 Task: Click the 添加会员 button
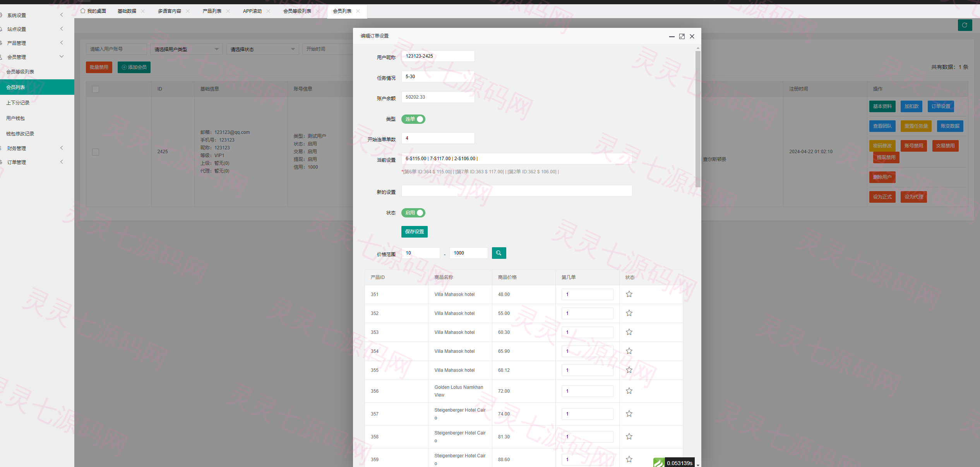point(134,67)
